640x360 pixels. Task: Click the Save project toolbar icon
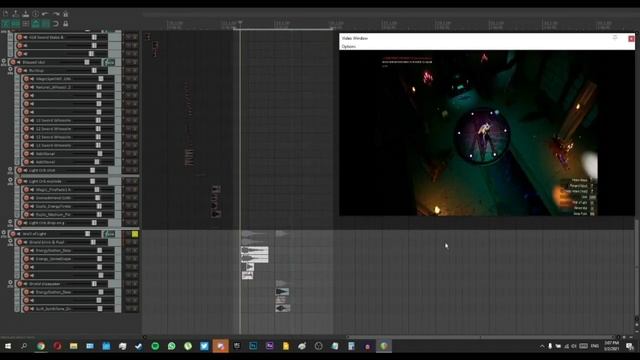tap(25, 14)
